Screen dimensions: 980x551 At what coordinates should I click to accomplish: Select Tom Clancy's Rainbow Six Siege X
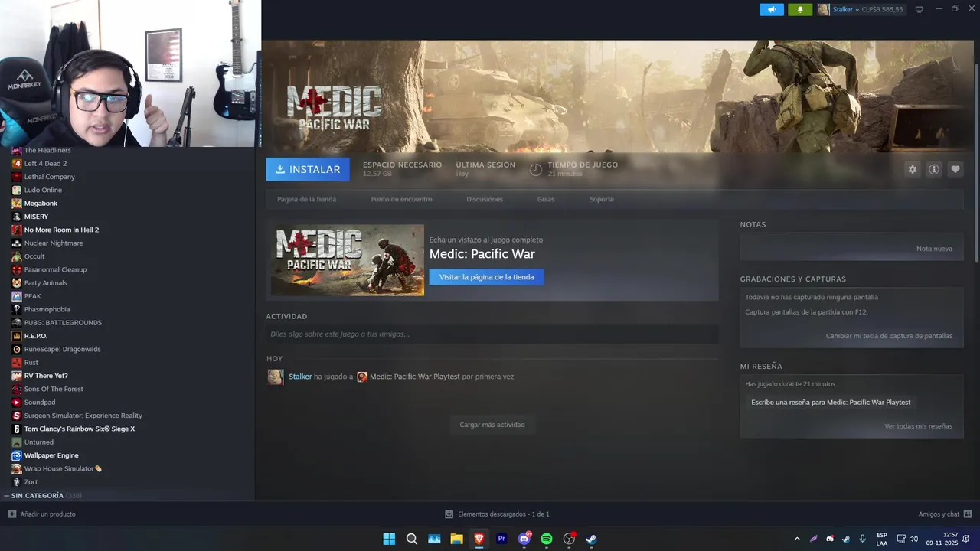(x=80, y=429)
